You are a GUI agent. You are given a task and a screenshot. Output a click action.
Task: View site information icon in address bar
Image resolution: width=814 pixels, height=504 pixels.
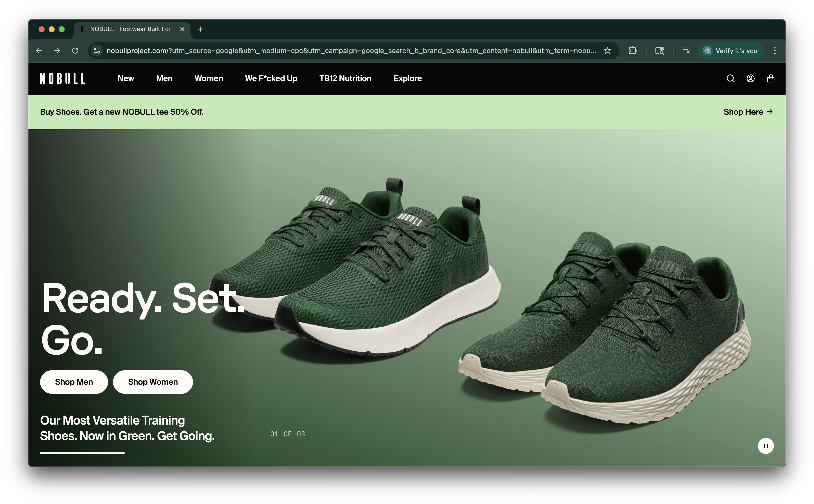(97, 51)
